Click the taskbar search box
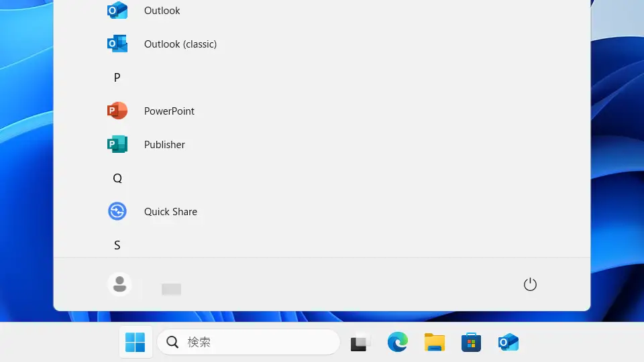The height and width of the screenshot is (362, 644). coord(248,342)
